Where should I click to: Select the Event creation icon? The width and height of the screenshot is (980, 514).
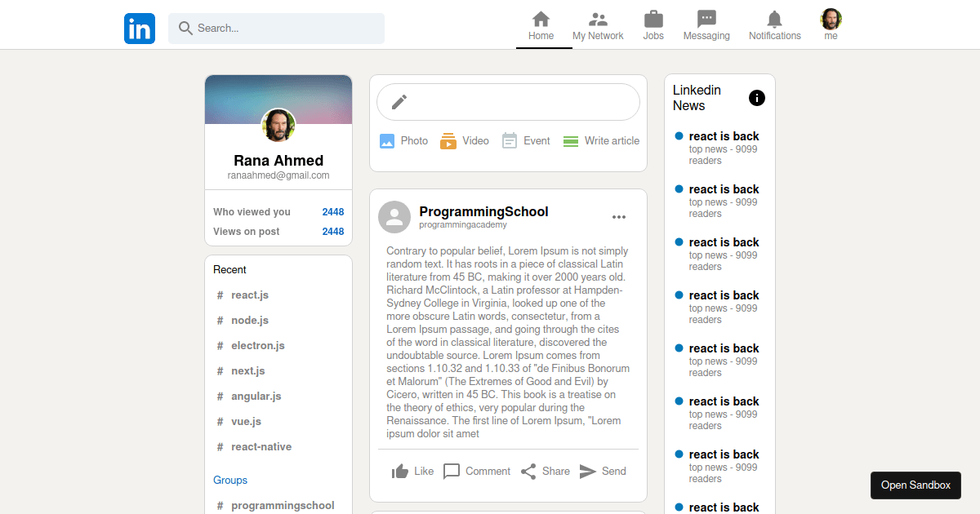(x=510, y=140)
